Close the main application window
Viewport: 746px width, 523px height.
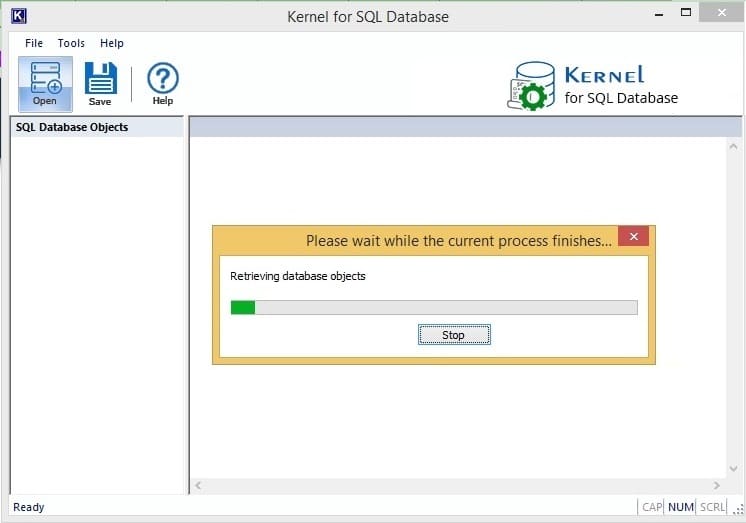coord(721,12)
